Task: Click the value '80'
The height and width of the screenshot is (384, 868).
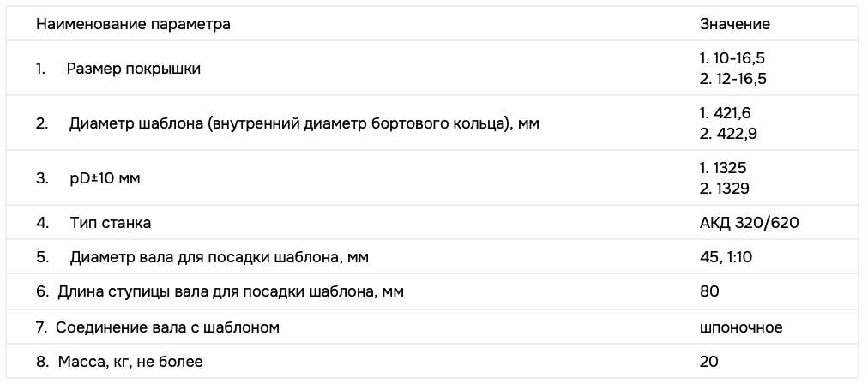Action: point(709,291)
